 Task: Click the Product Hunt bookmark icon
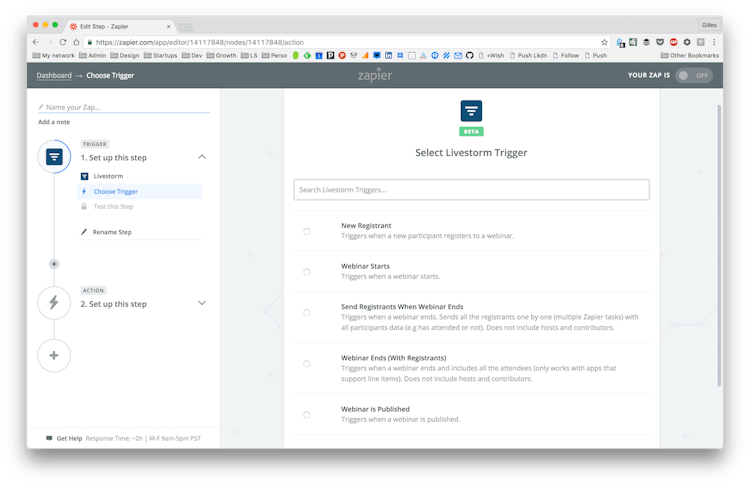point(342,55)
